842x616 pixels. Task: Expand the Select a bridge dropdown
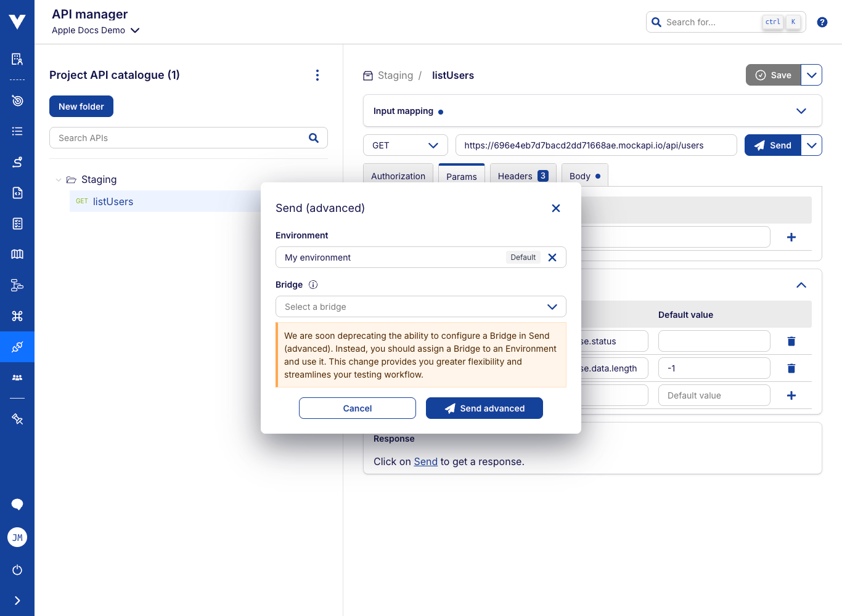pyautogui.click(x=421, y=306)
